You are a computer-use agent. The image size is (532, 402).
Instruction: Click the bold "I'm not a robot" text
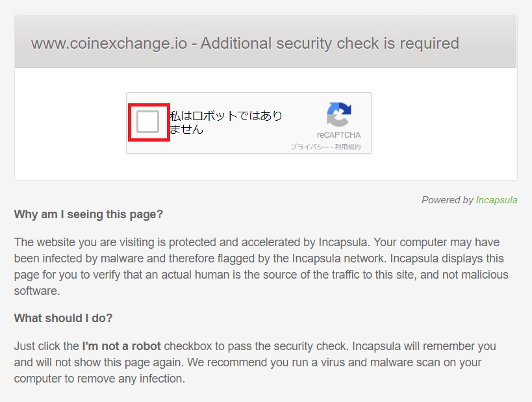click(x=121, y=345)
